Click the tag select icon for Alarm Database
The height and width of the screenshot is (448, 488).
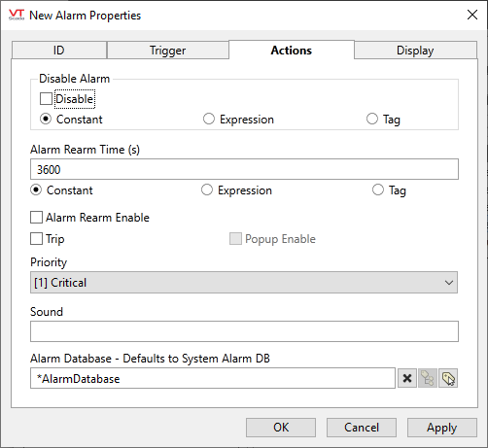[x=448, y=378]
